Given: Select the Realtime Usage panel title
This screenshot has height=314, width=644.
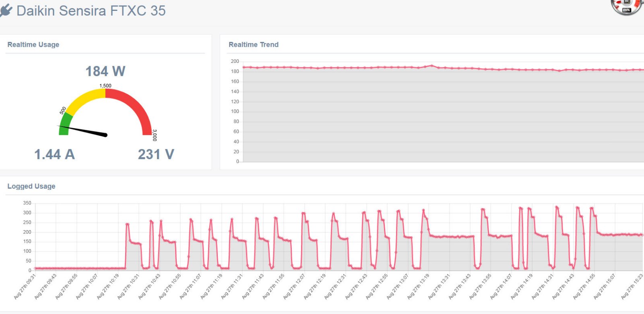Looking at the screenshot, I should (33, 45).
